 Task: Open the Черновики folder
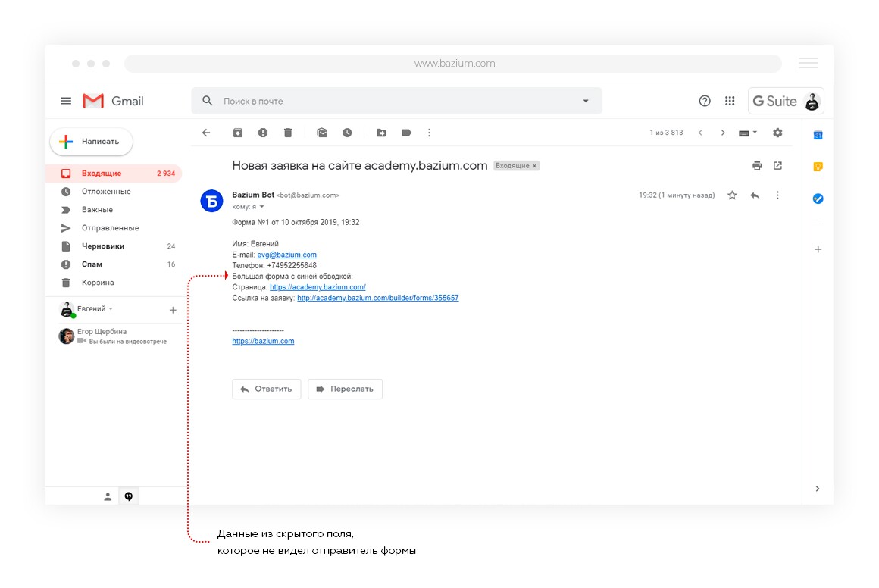point(114,246)
